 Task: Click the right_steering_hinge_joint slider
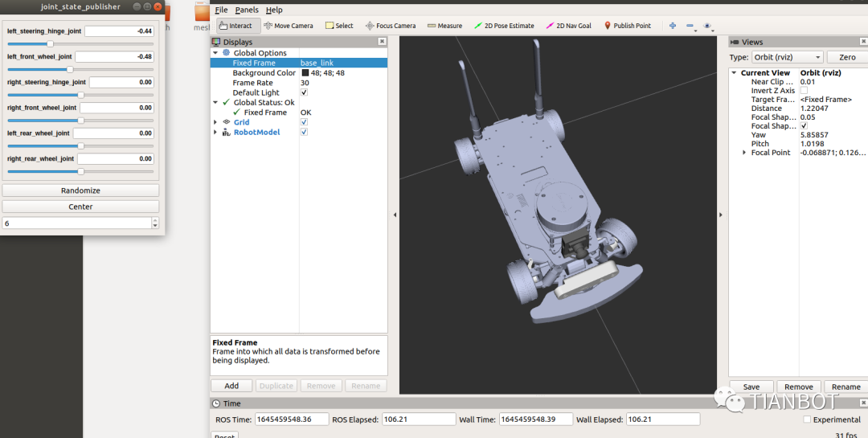pos(81,95)
